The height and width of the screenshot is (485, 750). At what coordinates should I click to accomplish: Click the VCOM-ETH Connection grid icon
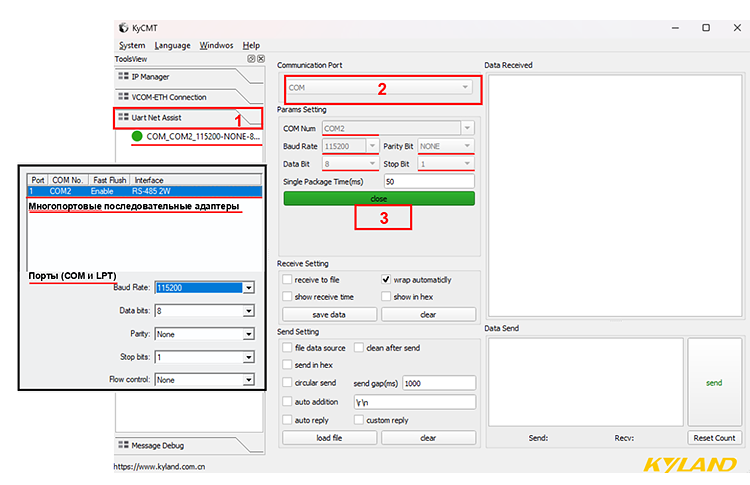[123, 96]
